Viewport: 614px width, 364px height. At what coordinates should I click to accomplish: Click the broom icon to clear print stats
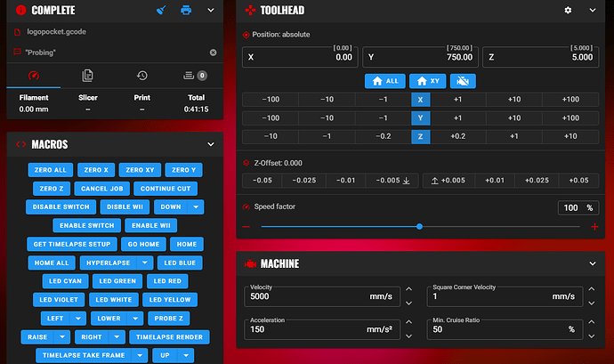pos(161,11)
